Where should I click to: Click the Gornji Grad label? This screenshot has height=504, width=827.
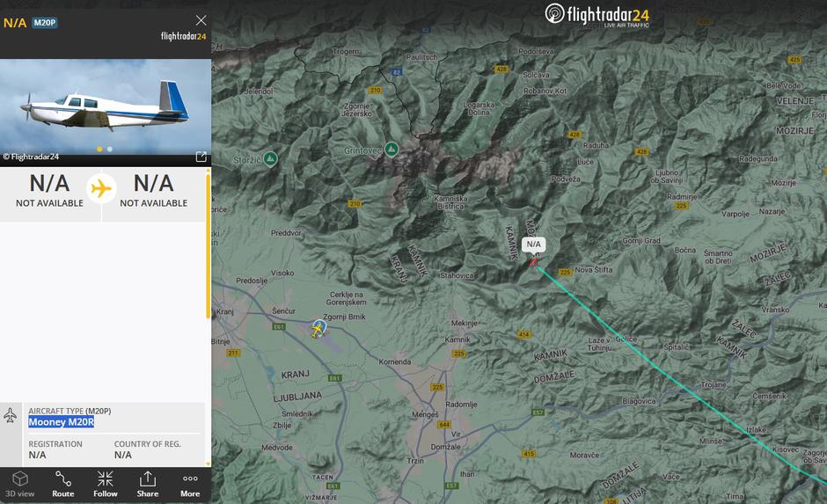click(641, 240)
